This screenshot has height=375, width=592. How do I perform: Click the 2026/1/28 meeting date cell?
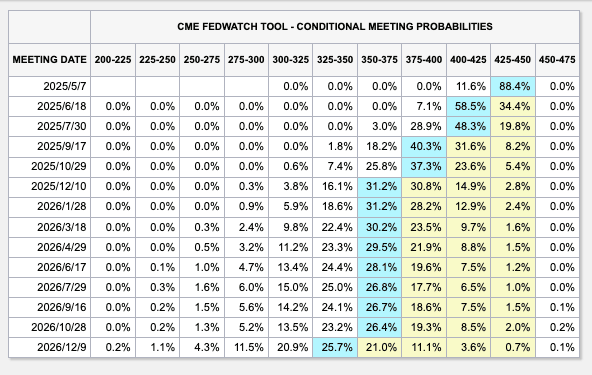pyautogui.click(x=49, y=207)
